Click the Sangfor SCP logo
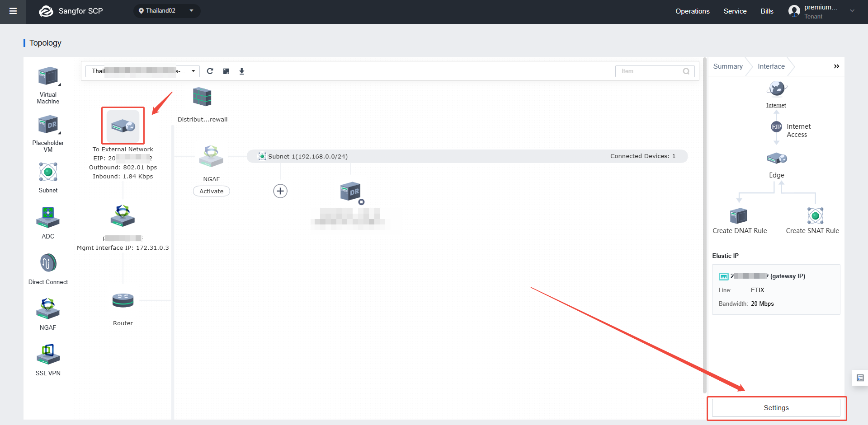The width and height of the screenshot is (868, 425). click(71, 11)
